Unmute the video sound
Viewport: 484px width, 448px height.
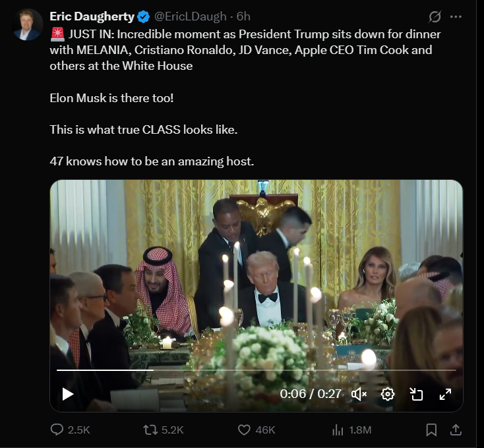[x=359, y=394]
